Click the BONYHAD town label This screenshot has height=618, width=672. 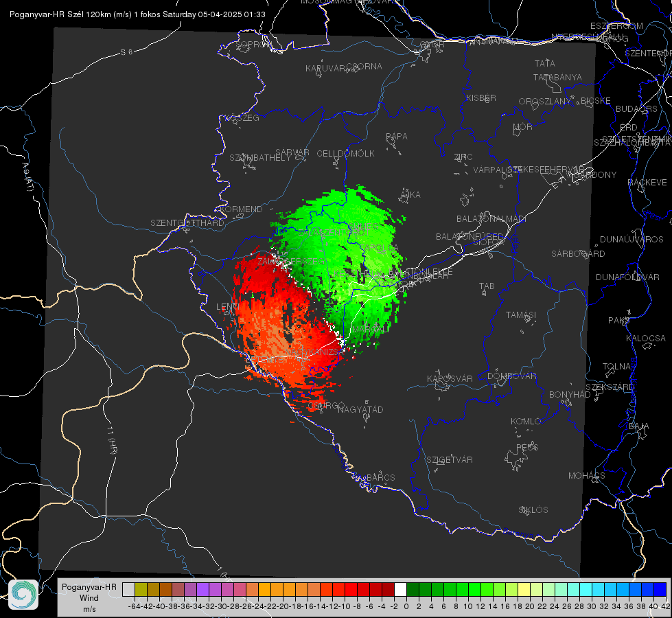(x=570, y=395)
